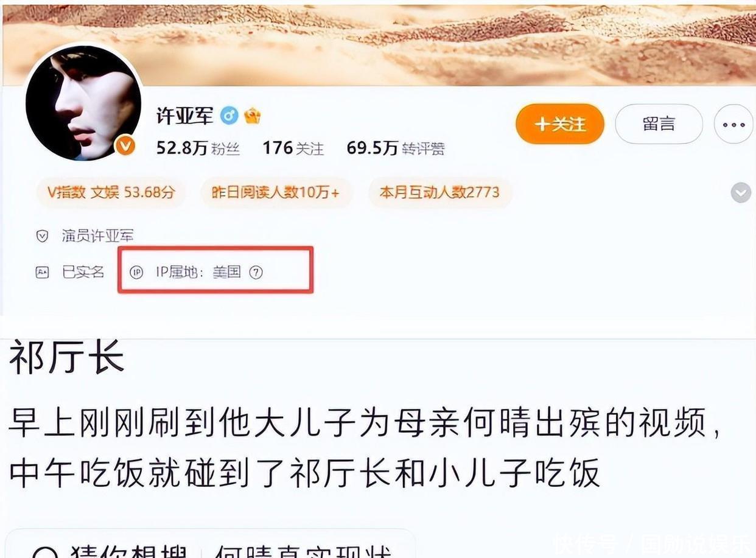Viewport: 756px width, 558px height.
Task: Click the shield icon next to 演员许亚军
Action: (x=42, y=236)
